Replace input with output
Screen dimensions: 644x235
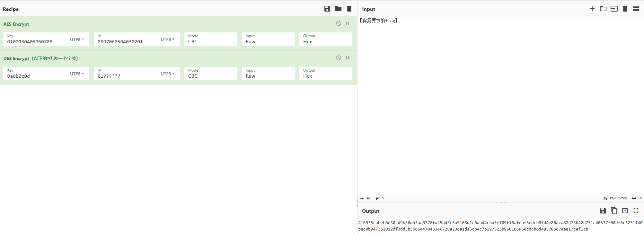(x=625, y=211)
